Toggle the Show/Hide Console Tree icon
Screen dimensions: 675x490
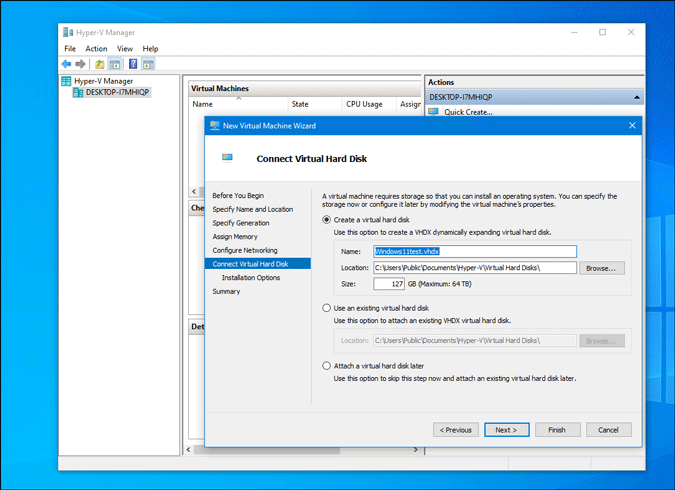(x=115, y=64)
